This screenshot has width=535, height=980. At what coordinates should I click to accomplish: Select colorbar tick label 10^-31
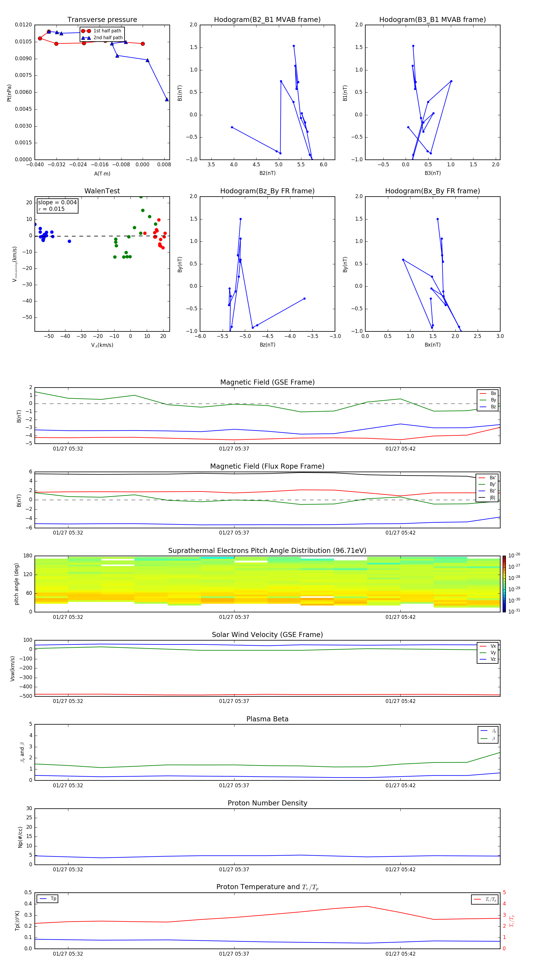pyautogui.click(x=514, y=611)
